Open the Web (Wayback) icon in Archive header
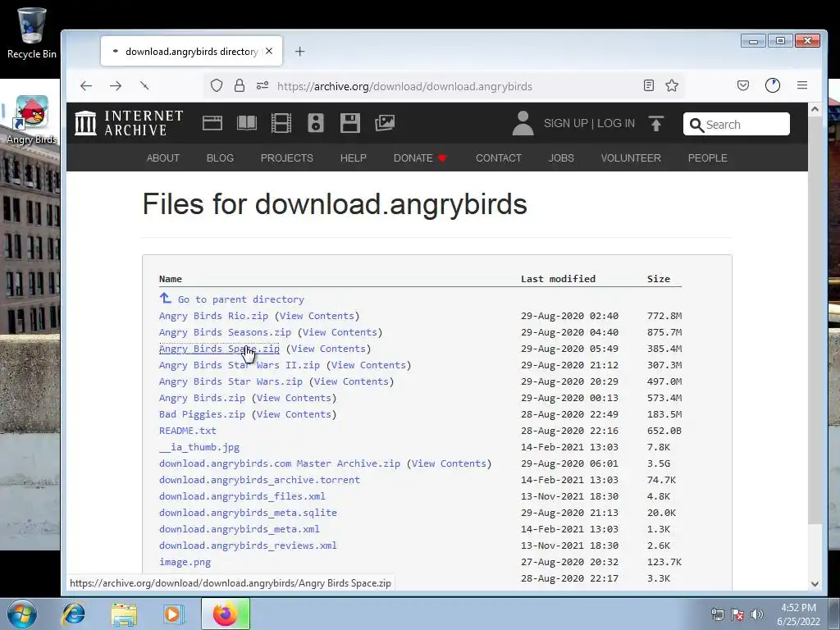This screenshot has height=630, width=840. (212, 123)
